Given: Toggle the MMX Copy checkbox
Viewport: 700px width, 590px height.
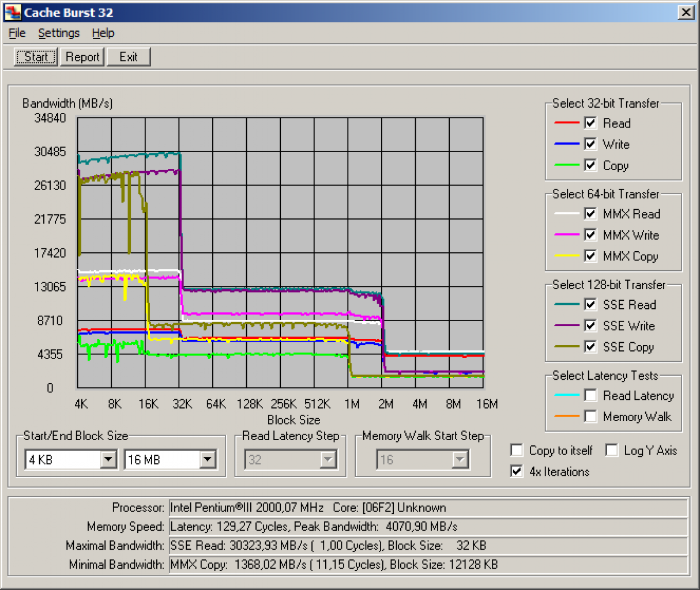Looking at the screenshot, I should click(590, 256).
